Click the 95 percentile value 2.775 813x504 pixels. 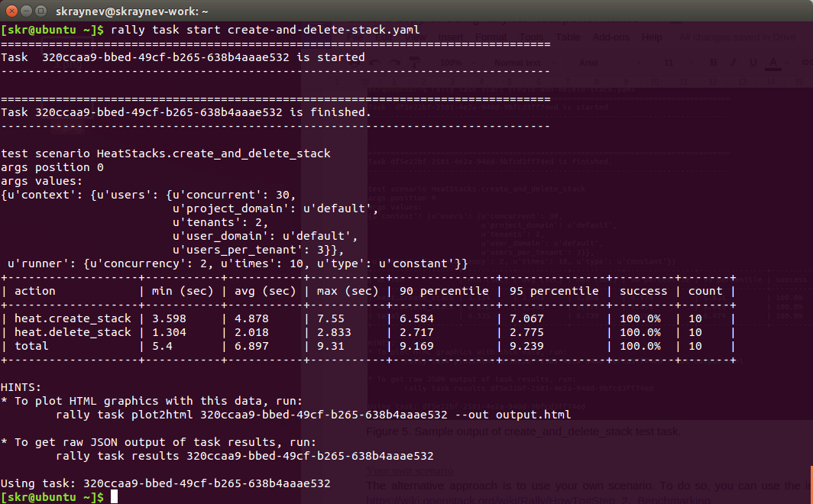pos(526,332)
